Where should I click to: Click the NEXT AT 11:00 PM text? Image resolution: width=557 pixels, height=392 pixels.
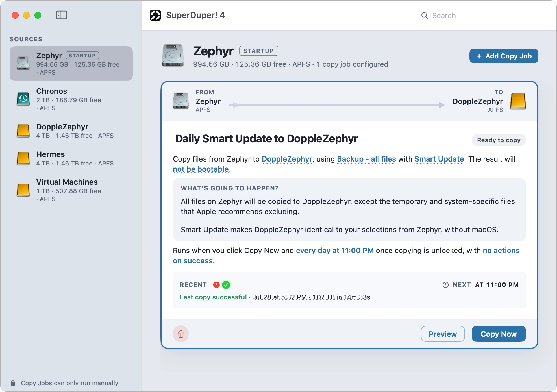(x=486, y=285)
